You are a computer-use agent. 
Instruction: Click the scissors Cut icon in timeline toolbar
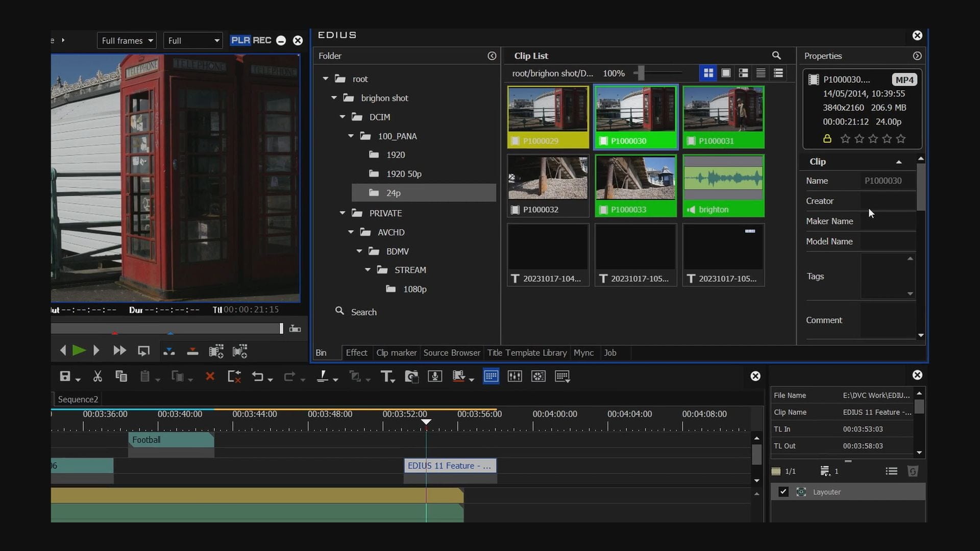[x=97, y=377]
